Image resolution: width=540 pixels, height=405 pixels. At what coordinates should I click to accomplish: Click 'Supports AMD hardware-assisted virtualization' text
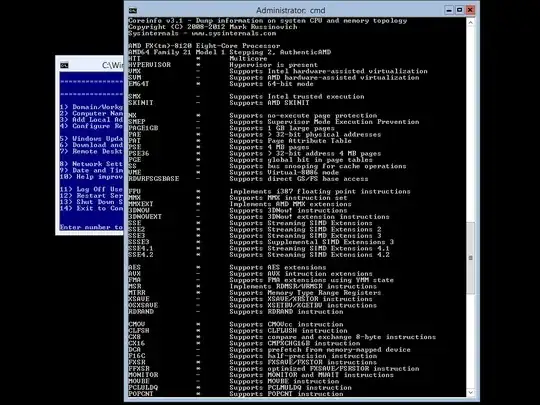click(324, 77)
